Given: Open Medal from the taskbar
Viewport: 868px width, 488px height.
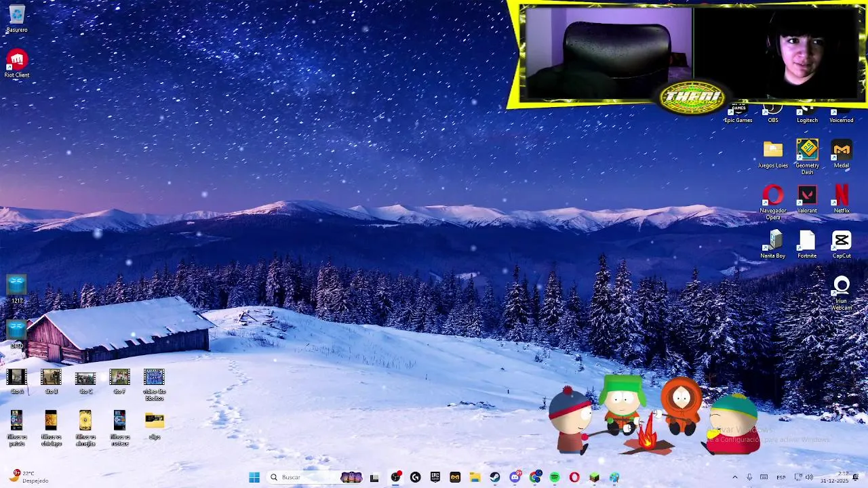Looking at the screenshot, I should coord(455,477).
